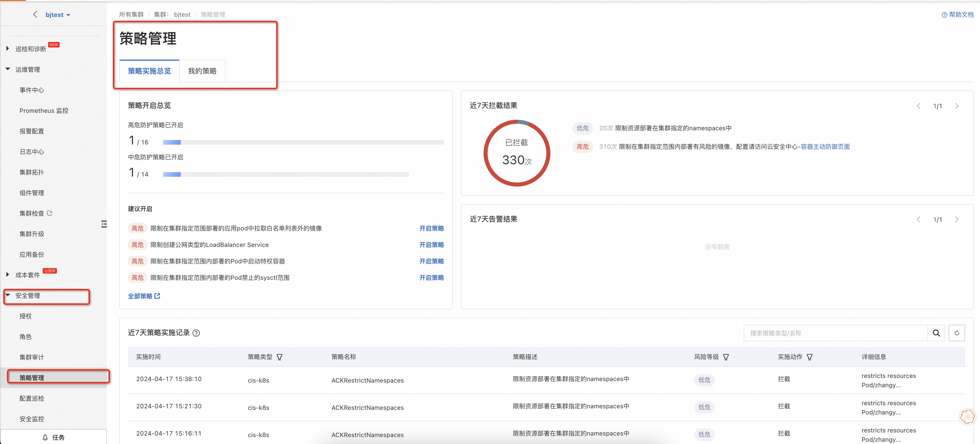The width and height of the screenshot is (980, 444).
Task: Click the filter icon on 实施动作 column
Action: pyautogui.click(x=809, y=357)
